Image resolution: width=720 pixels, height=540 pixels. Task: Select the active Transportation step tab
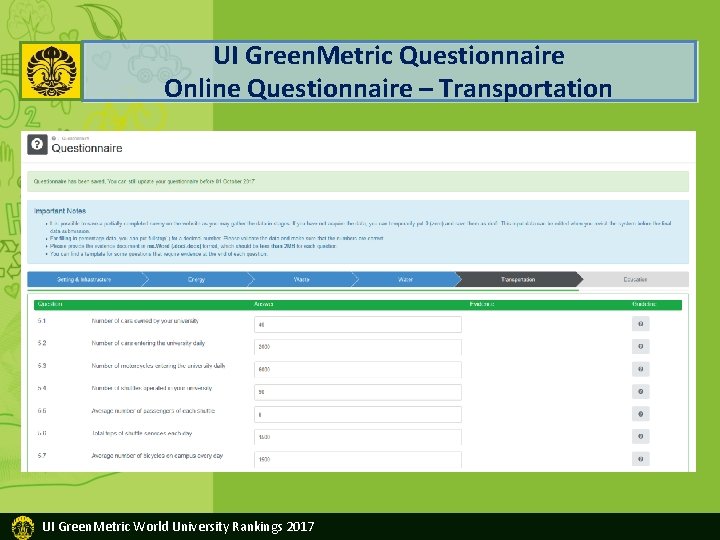(x=518, y=279)
